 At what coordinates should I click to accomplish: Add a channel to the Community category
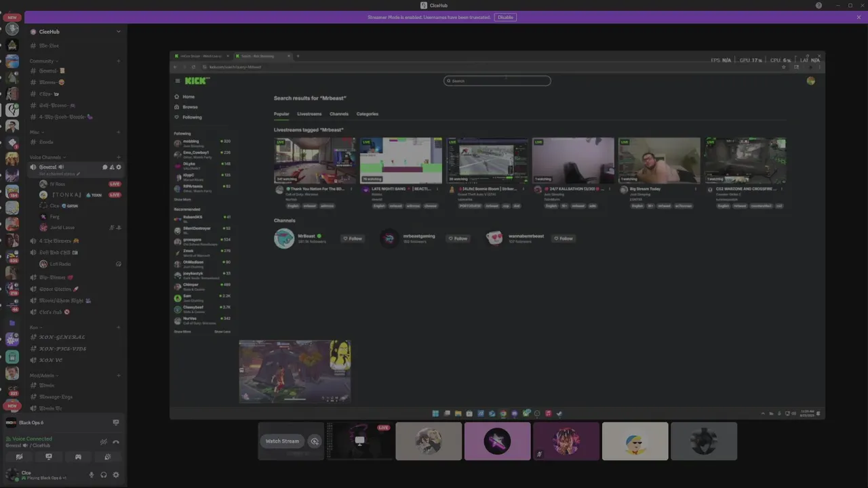[x=118, y=61]
